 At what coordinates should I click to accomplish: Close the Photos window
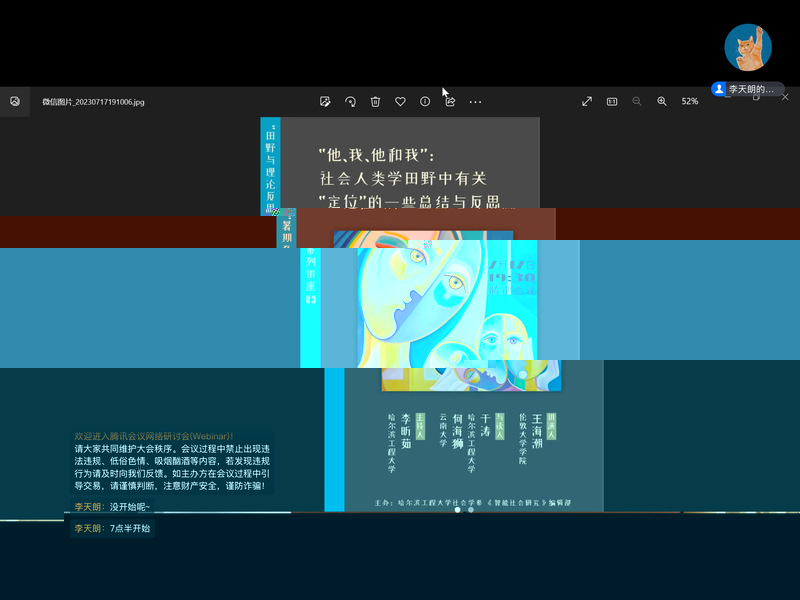click(785, 97)
